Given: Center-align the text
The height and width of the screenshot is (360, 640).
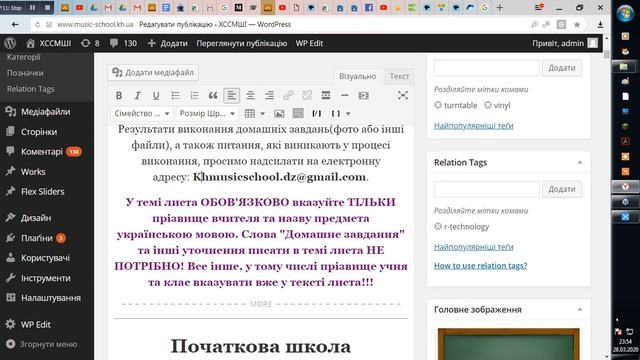Looking at the screenshot, I should pos(250,96).
